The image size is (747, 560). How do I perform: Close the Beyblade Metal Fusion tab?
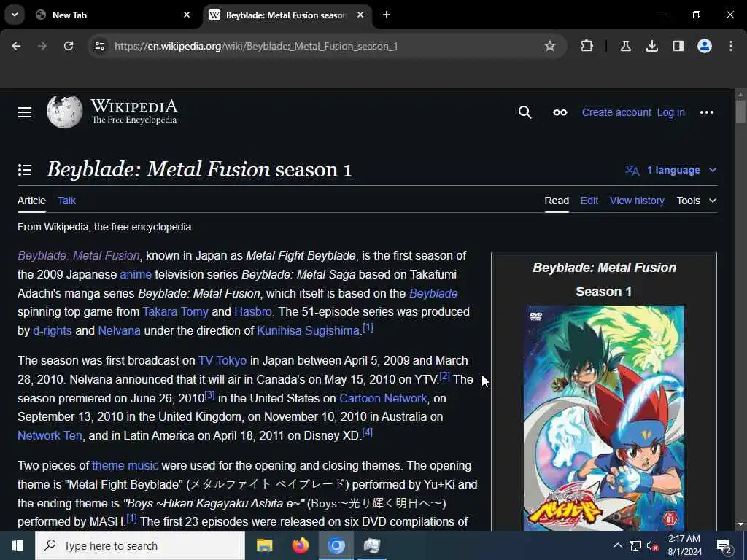pyautogui.click(x=360, y=15)
